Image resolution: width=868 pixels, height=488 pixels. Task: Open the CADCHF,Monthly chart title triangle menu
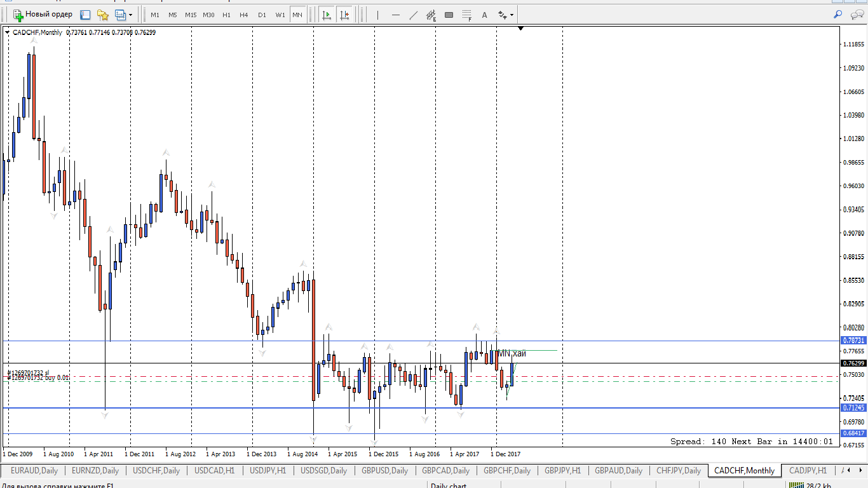point(7,32)
